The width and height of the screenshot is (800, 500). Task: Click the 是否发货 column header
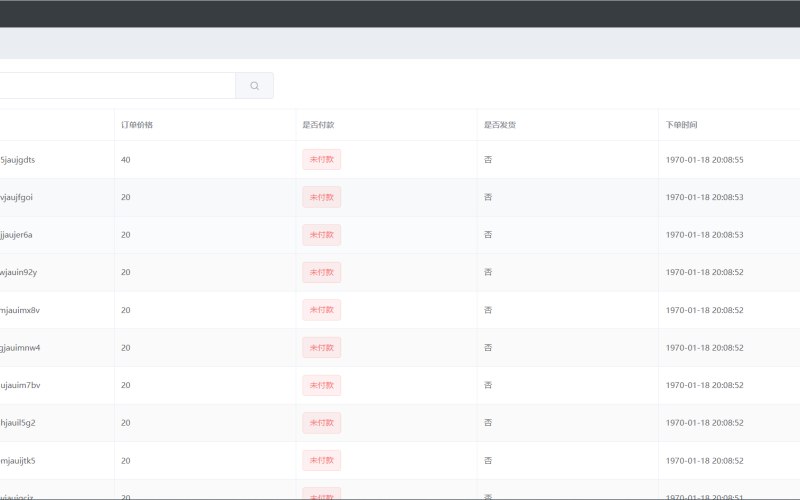pos(499,125)
